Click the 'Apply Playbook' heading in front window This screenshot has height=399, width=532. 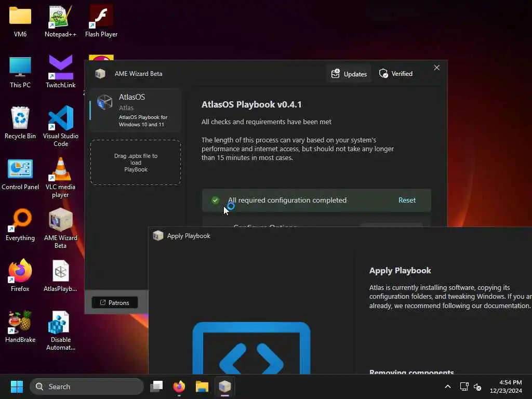(400, 270)
